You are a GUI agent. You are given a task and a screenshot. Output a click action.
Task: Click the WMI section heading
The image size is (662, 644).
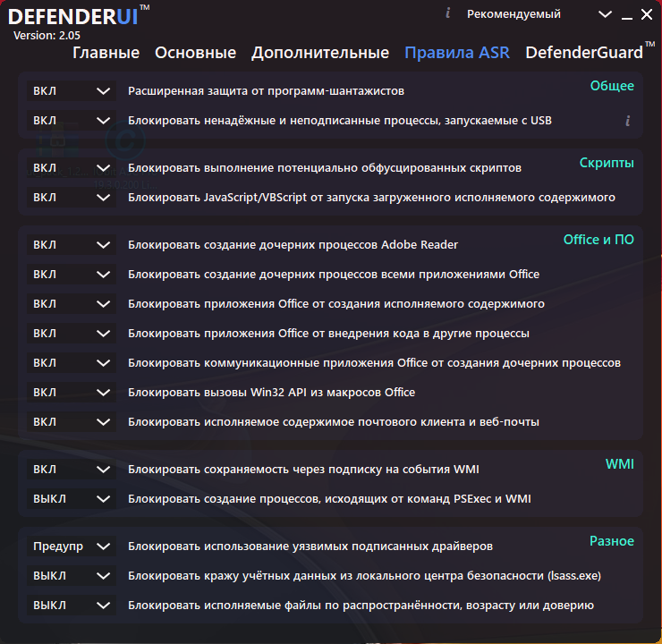619,464
